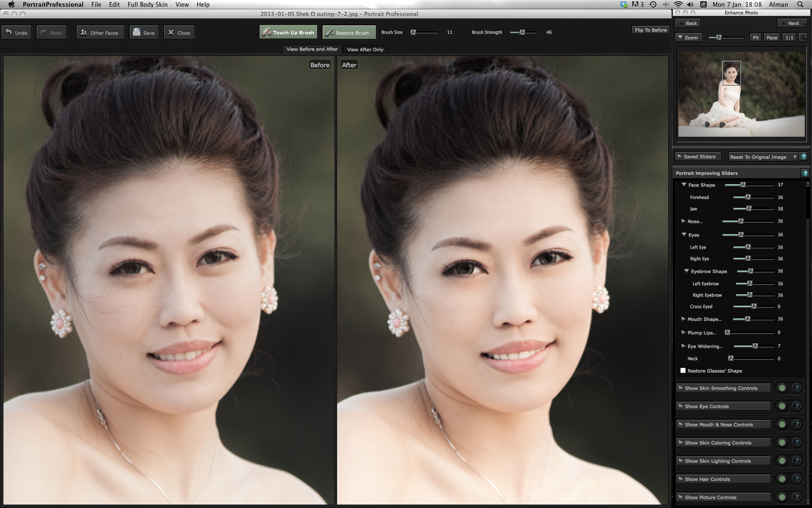Expand the Plump Lips sliders

coord(683,332)
